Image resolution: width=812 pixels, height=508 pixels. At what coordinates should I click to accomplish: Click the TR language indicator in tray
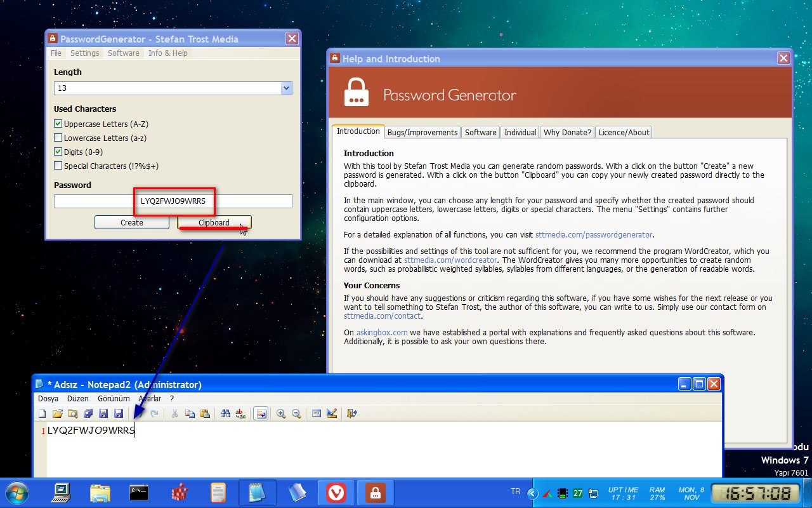(516, 491)
